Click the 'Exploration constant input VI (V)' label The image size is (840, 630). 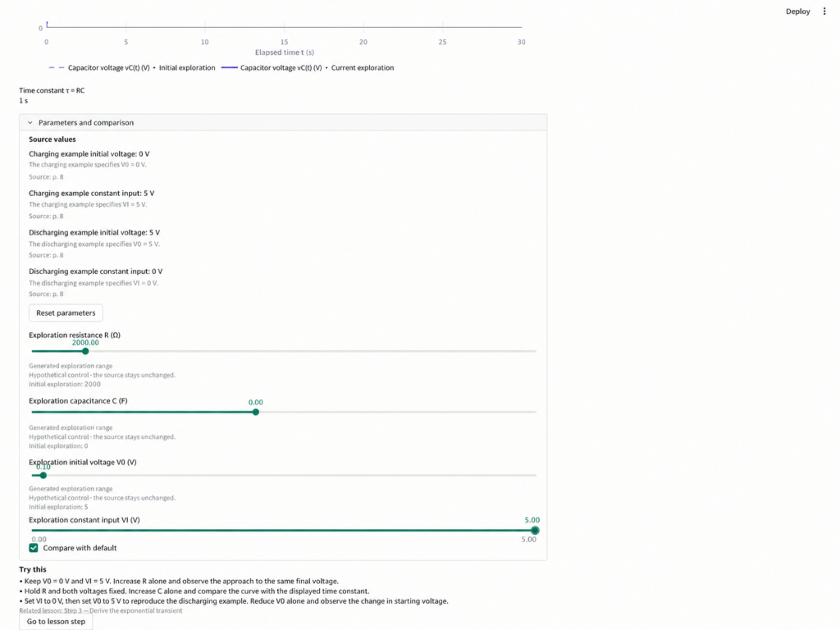84,520
